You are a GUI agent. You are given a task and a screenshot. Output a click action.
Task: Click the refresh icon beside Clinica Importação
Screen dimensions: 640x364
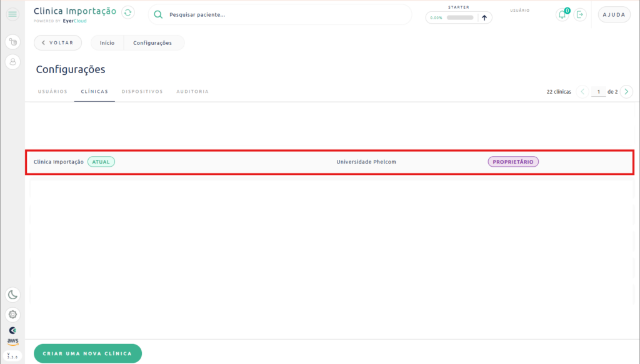127,12
